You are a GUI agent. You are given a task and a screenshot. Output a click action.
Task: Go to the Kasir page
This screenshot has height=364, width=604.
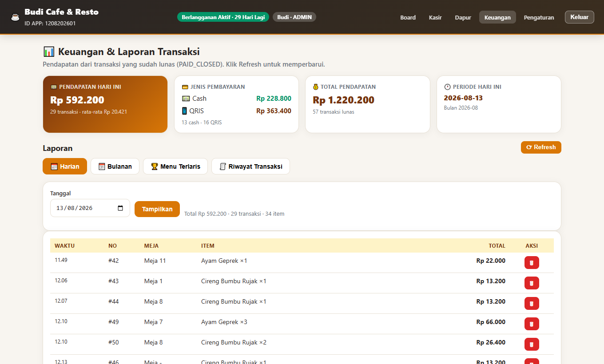[435, 17]
